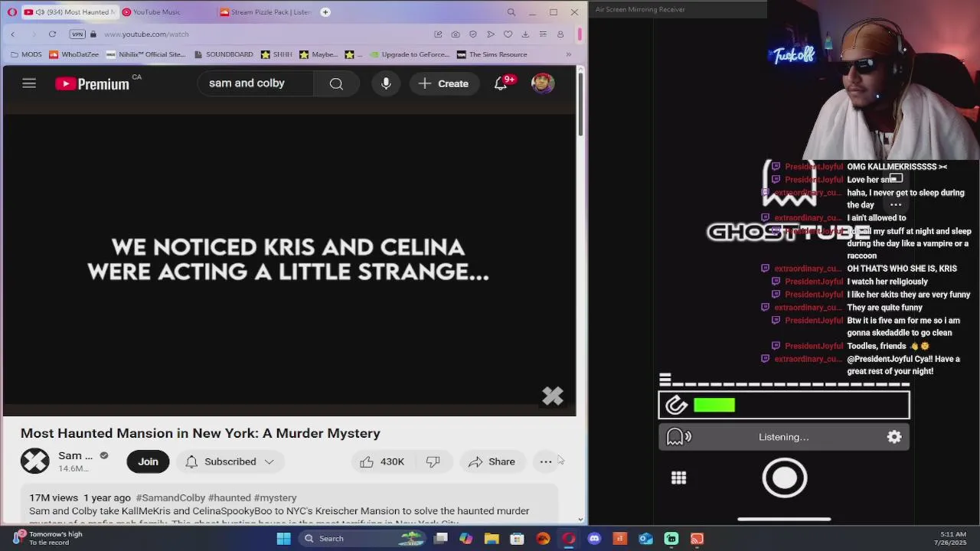Open Opera easy setup icon
Viewport: 980px width, 551px height.
(x=543, y=34)
